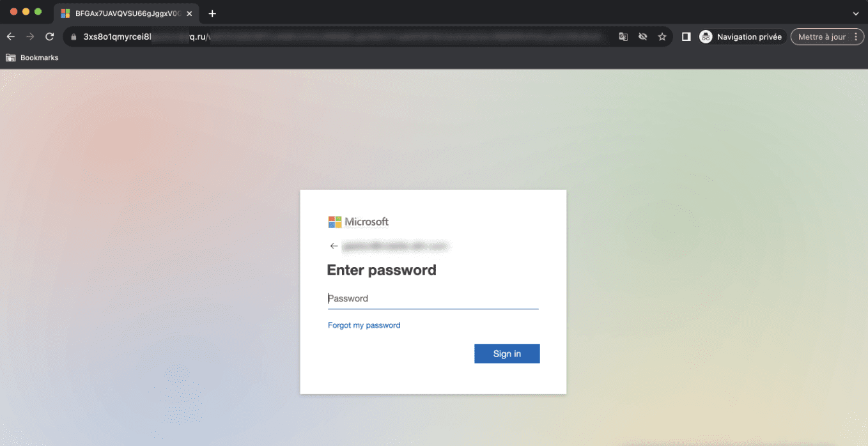Click the back arrow beside the email
This screenshot has height=446, width=868.
334,246
